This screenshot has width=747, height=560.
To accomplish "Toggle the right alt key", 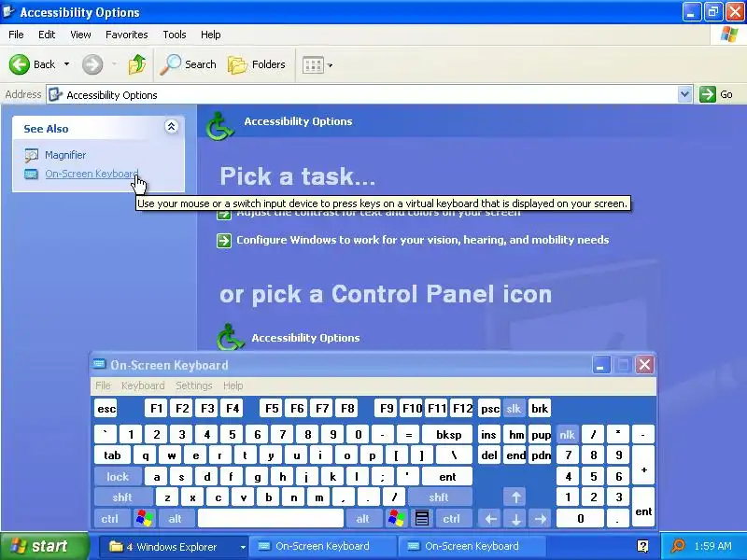I will click(x=363, y=518).
